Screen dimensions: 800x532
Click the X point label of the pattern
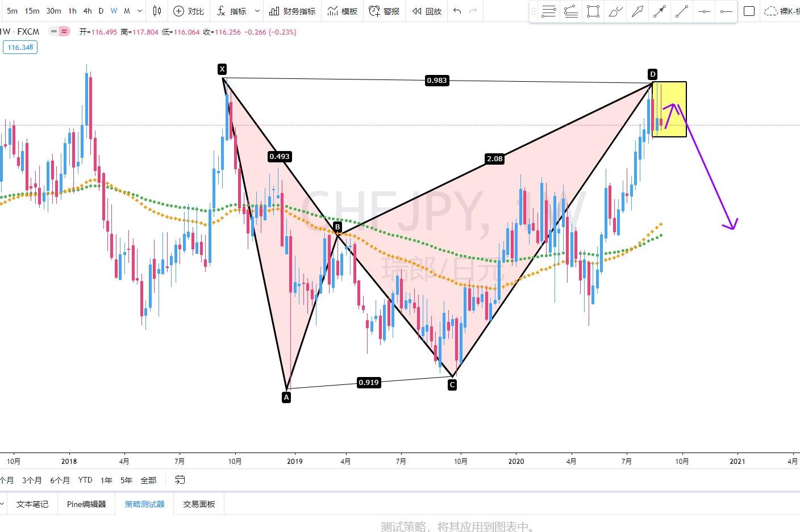coord(222,69)
